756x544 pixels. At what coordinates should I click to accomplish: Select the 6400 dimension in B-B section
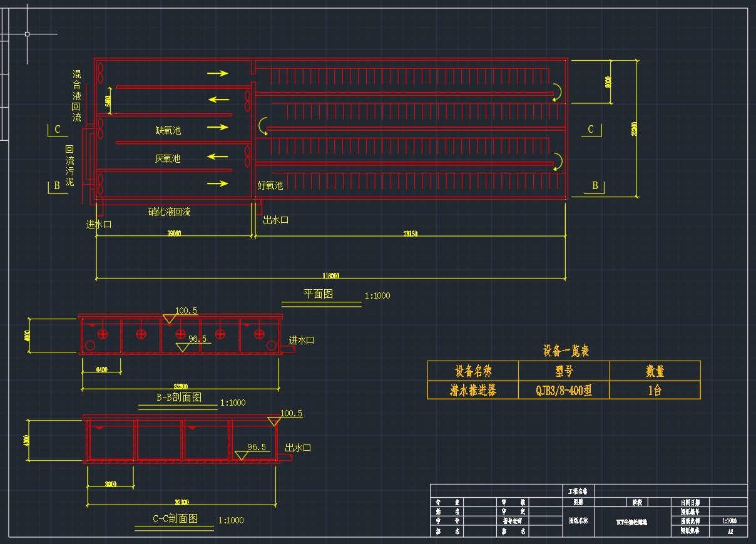(101, 370)
